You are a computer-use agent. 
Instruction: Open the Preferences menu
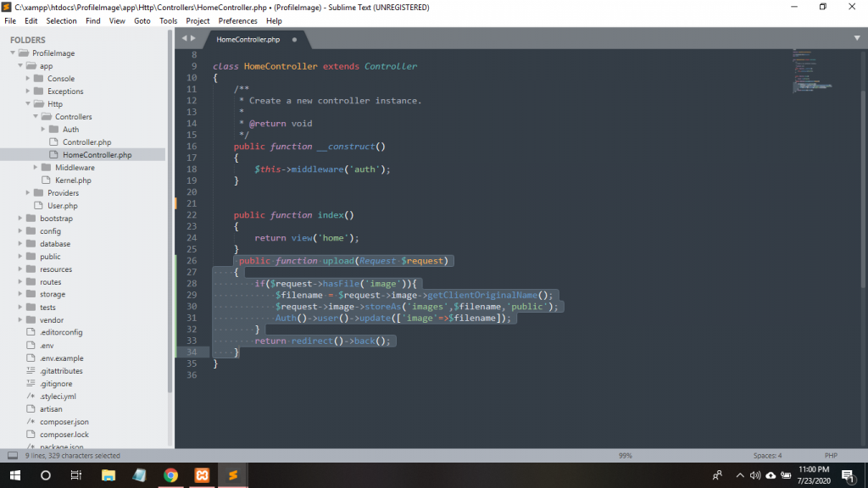pos(237,20)
